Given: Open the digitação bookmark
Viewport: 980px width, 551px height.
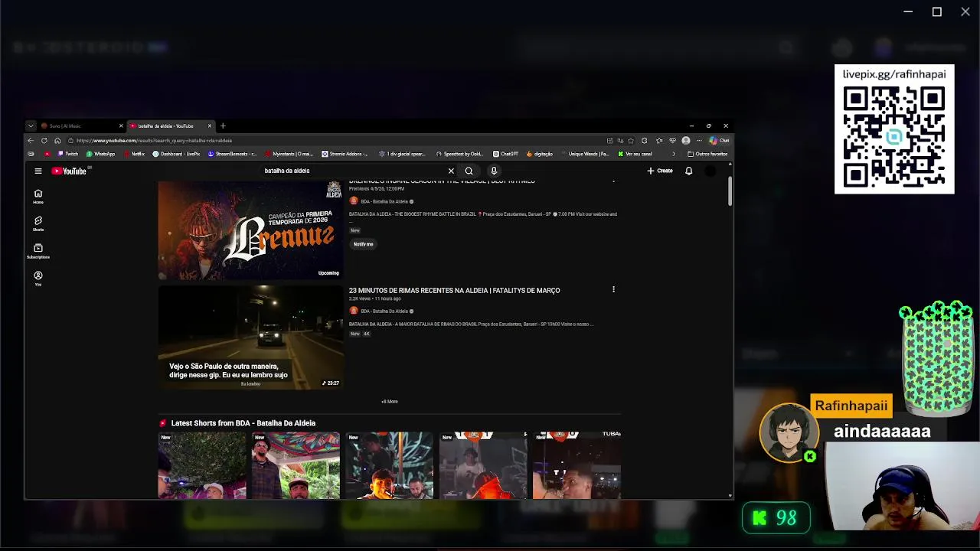Looking at the screenshot, I should coord(539,154).
